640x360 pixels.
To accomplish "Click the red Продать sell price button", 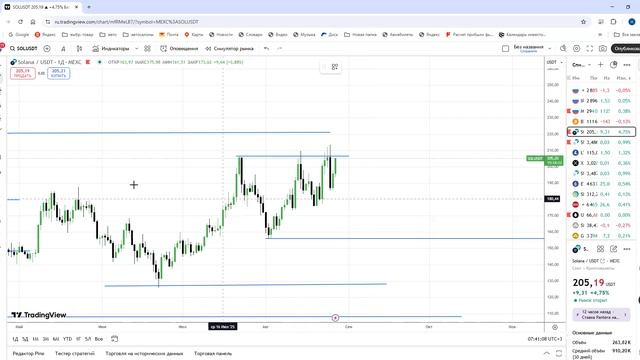I will point(23,73).
